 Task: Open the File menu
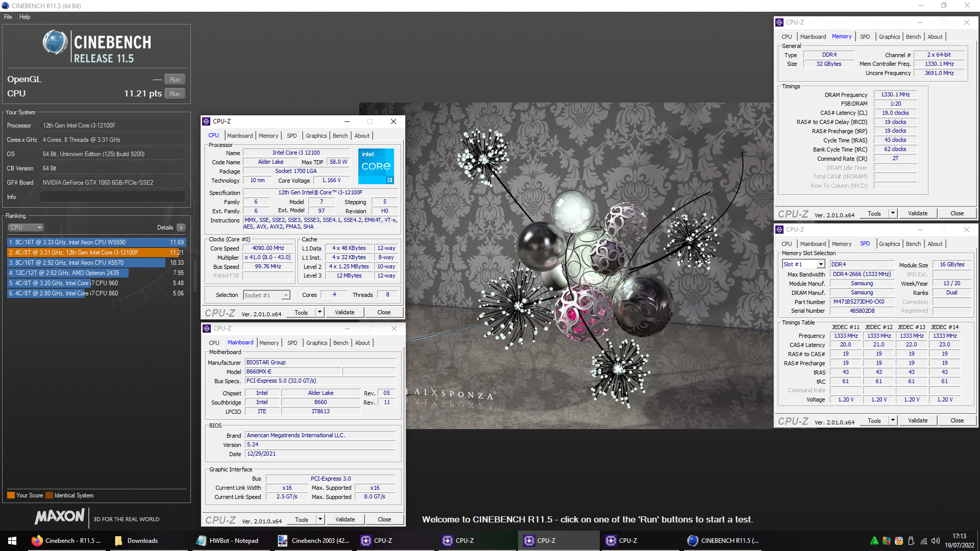coord(8,17)
